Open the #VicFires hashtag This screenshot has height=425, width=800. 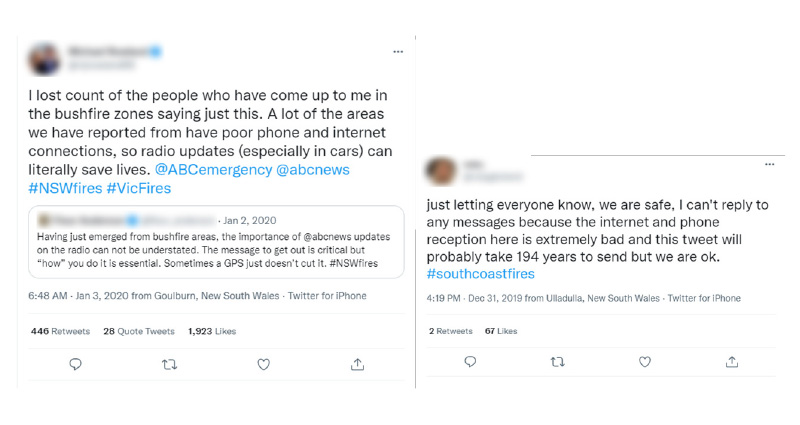click(139, 188)
